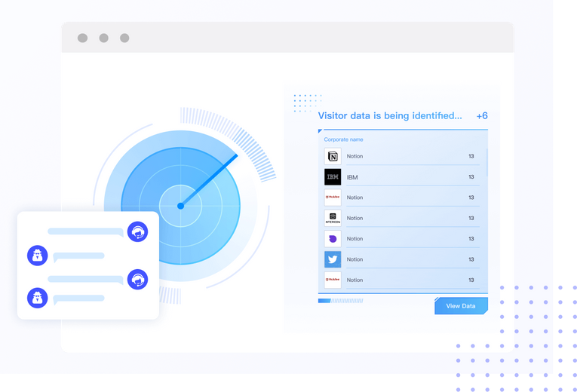577x392 pixels.
Task: Click the Twitter bird logo
Action: (x=333, y=259)
